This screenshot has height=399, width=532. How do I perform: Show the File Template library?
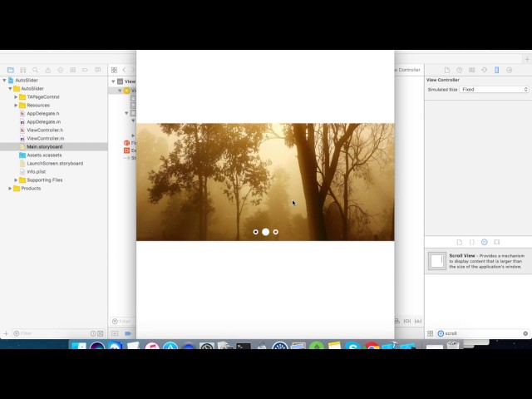coord(460,242)
